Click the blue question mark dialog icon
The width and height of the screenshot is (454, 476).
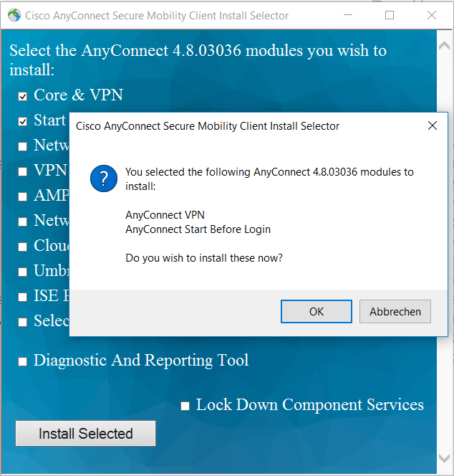coord(104,178)
